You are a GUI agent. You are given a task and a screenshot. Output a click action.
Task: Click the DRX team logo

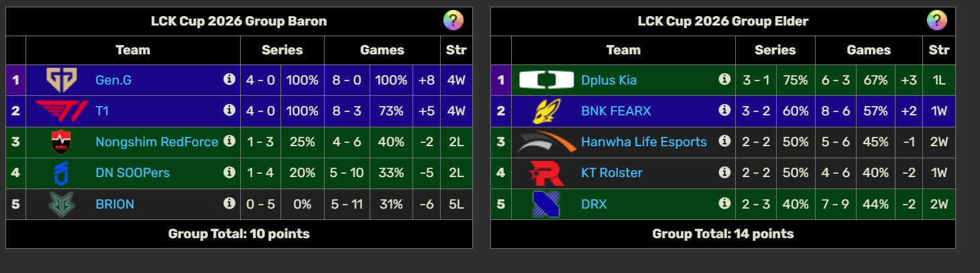[x=547, y=203]
